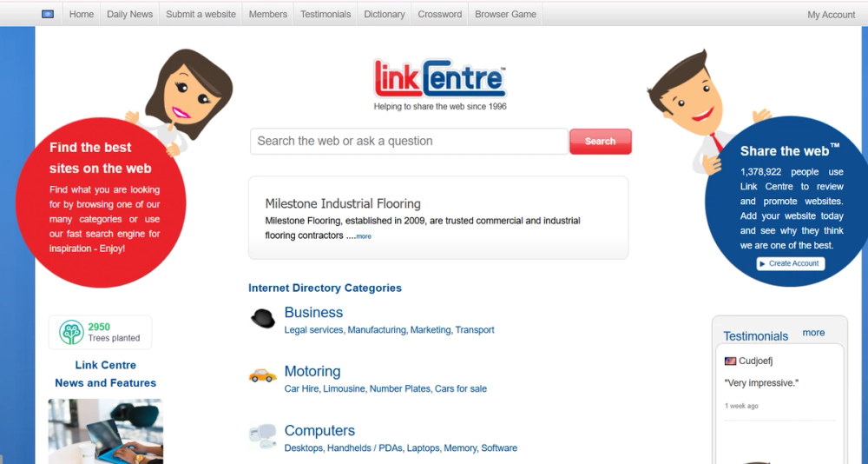868x464 pixels.
Task: Click the search the web input field
Action: click(x=409, y=142)
